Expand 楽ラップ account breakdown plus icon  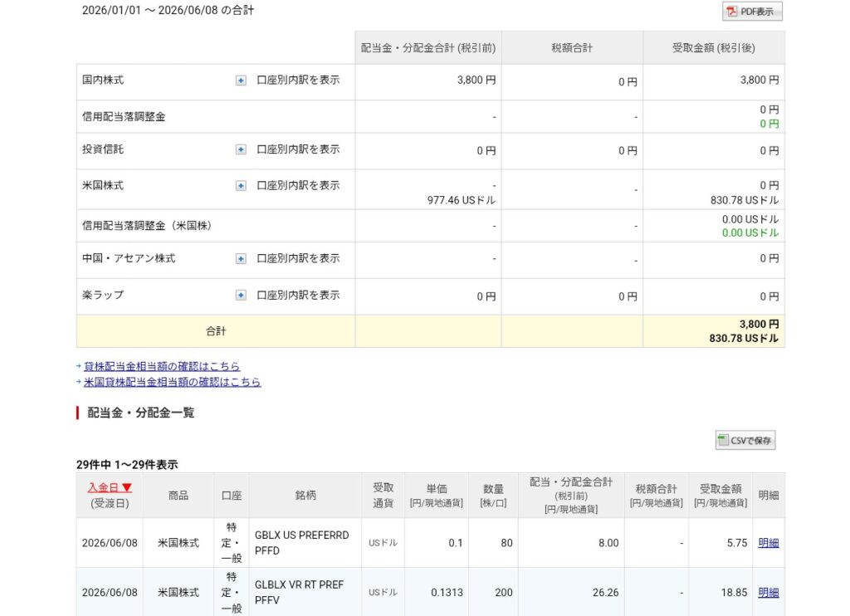point(241,296)
